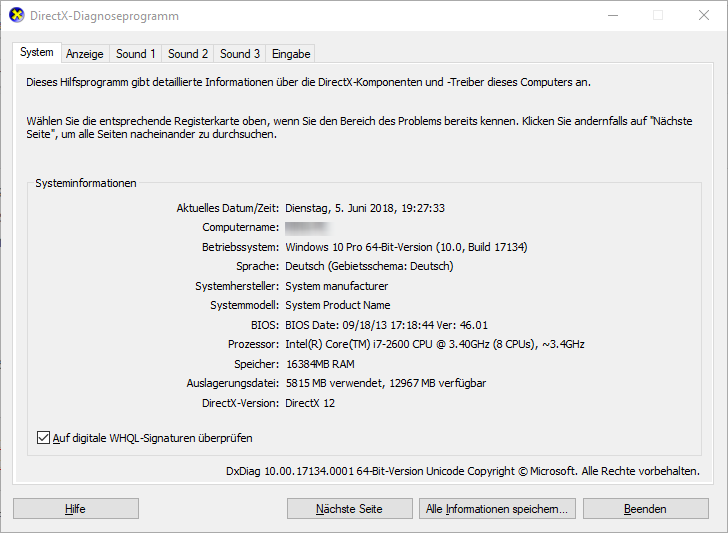Open the Anzeige tab
The image size is (728, 533).
point(84,54)
